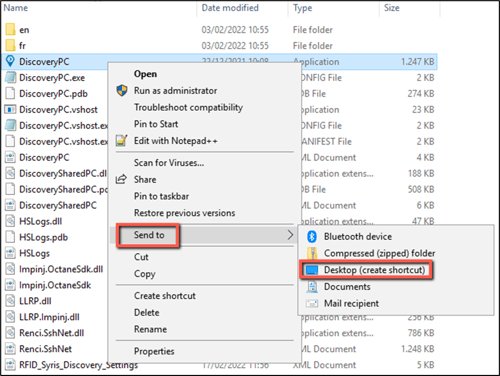
Task: Click the Notepad++ edit icon
Action: click(x=121, y=141)
